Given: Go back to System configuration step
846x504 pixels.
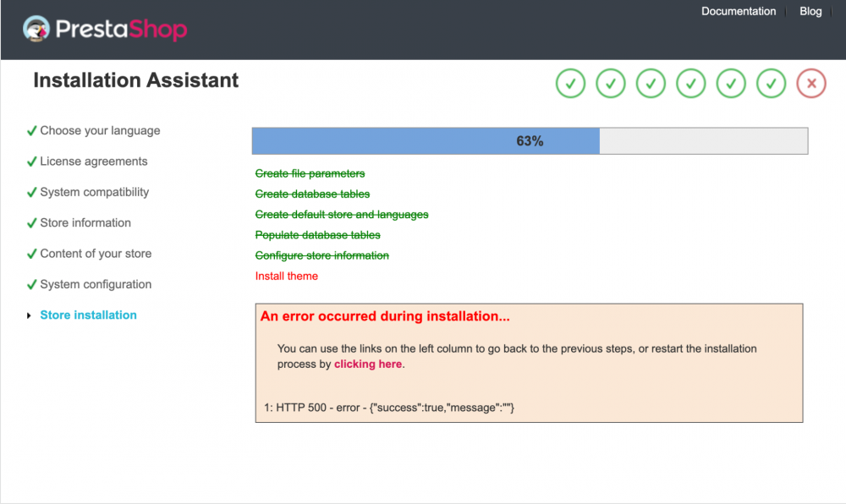Looking at the screenshot, I should pos(96,284).
